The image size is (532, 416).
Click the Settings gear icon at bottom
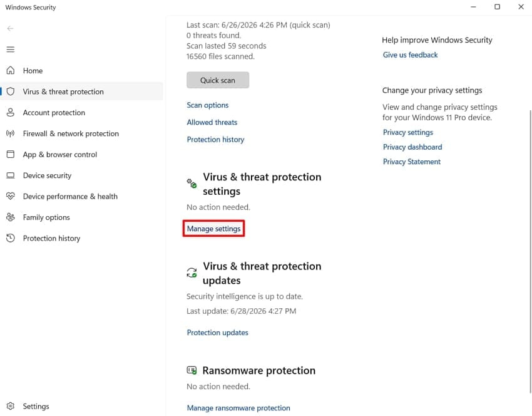(11, 406)
